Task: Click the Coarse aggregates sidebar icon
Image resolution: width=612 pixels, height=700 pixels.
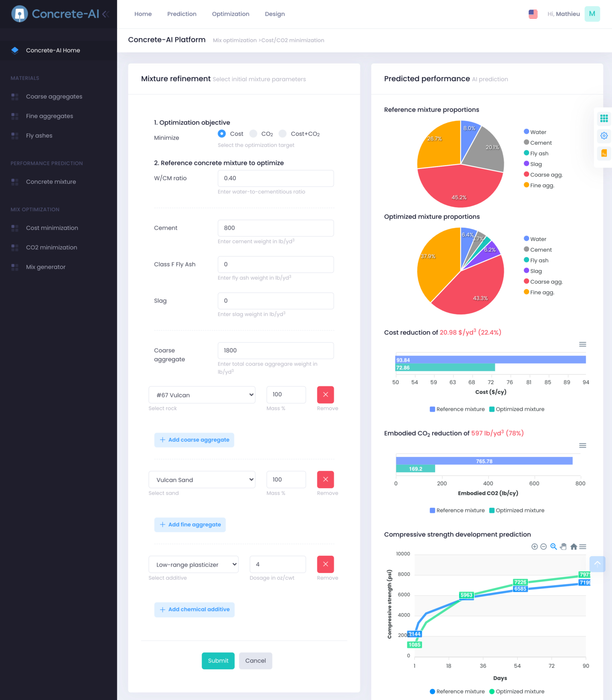Action: coord(15,97)
